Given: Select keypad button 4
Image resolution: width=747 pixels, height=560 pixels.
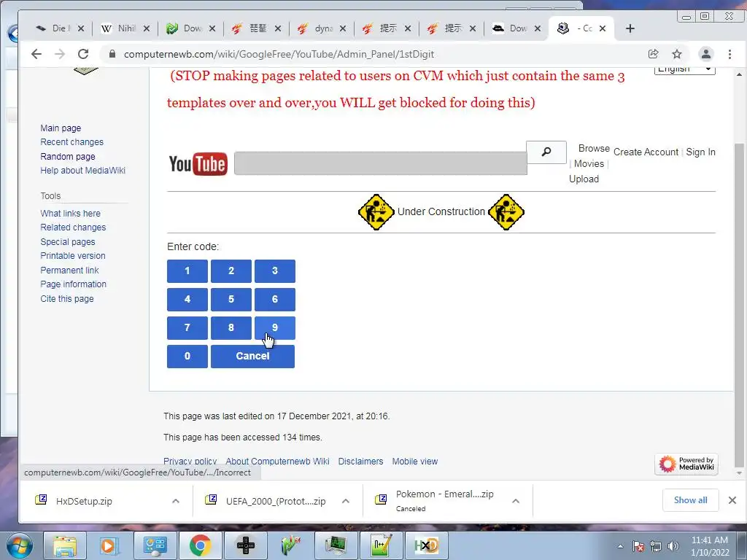Looking at the screenshot, I should [187, 300].
